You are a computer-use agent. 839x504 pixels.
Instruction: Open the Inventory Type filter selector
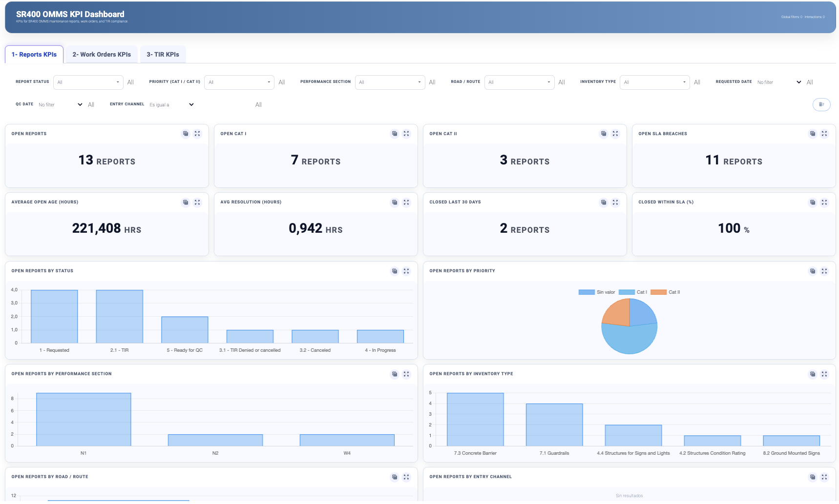654,82
